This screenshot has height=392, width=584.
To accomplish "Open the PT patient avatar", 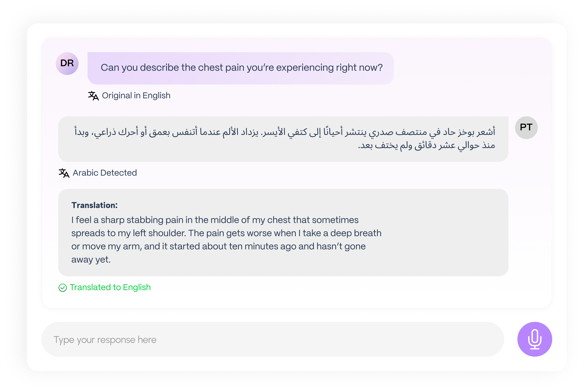I will (x=526, y=128).
